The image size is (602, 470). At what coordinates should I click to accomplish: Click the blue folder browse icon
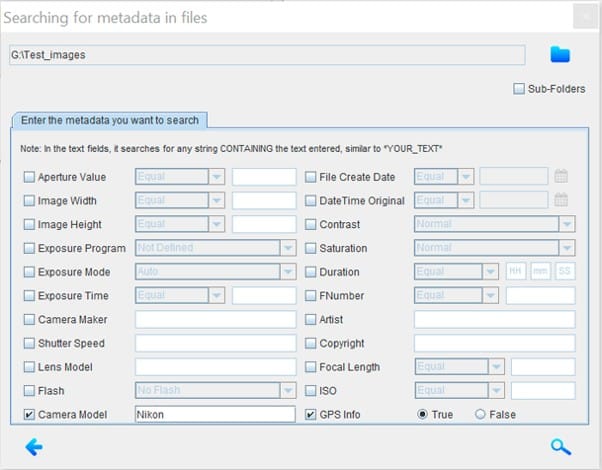click(560, 54)
